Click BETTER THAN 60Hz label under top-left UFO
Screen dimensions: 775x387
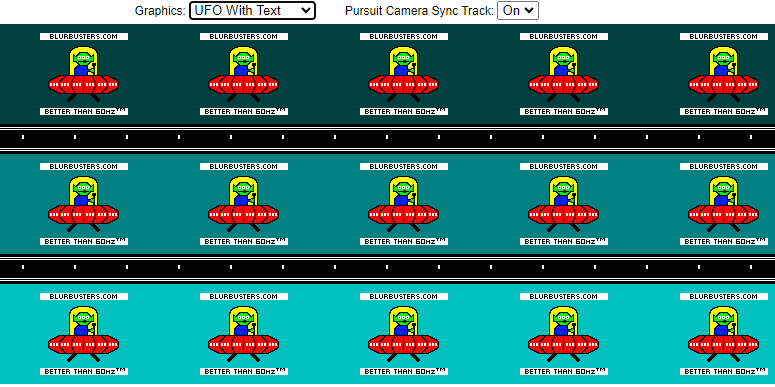point(84,111)
